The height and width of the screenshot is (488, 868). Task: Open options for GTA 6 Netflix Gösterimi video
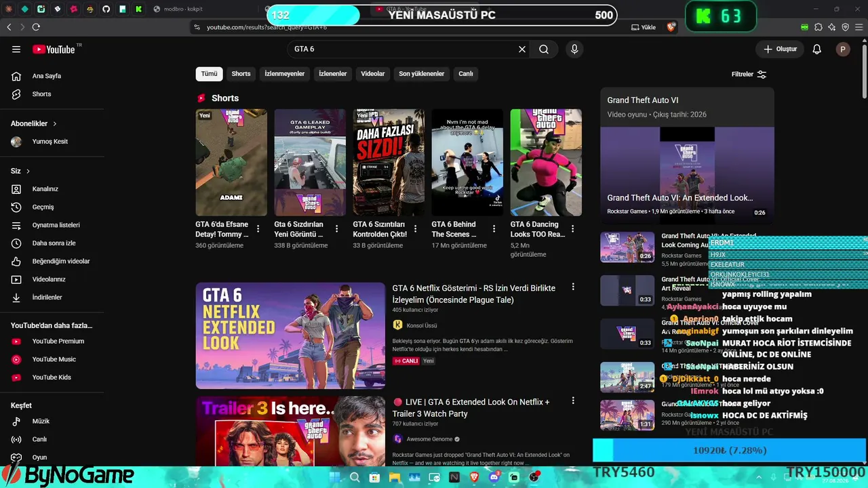point(573,287)
